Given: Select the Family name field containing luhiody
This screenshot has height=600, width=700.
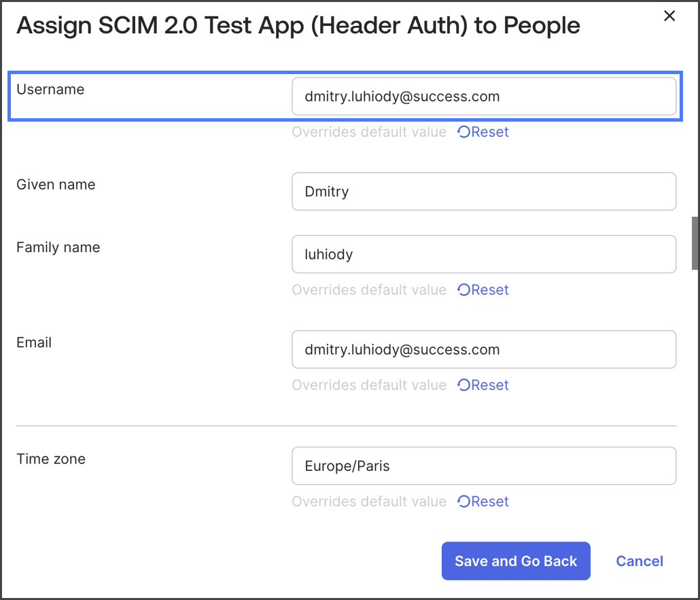Looking at the screenshot, I should coord(483,255).
